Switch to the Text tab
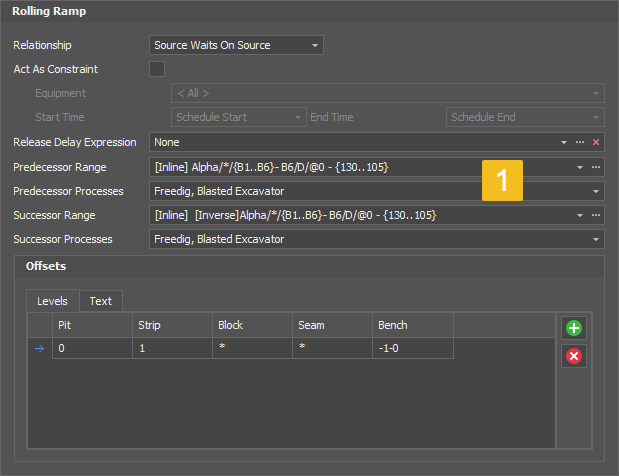This screenshot has width=619, height=476. click(x=100, y=300)
